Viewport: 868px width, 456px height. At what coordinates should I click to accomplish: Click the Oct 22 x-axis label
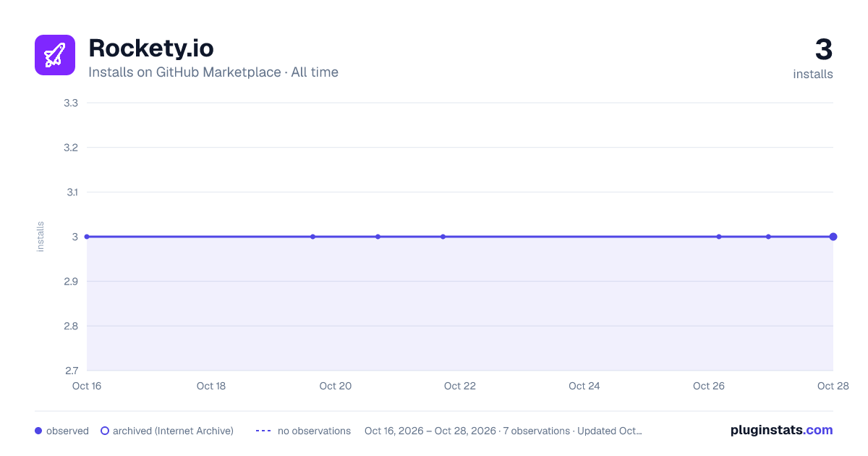pyautogui.click(x=460, y=386)
